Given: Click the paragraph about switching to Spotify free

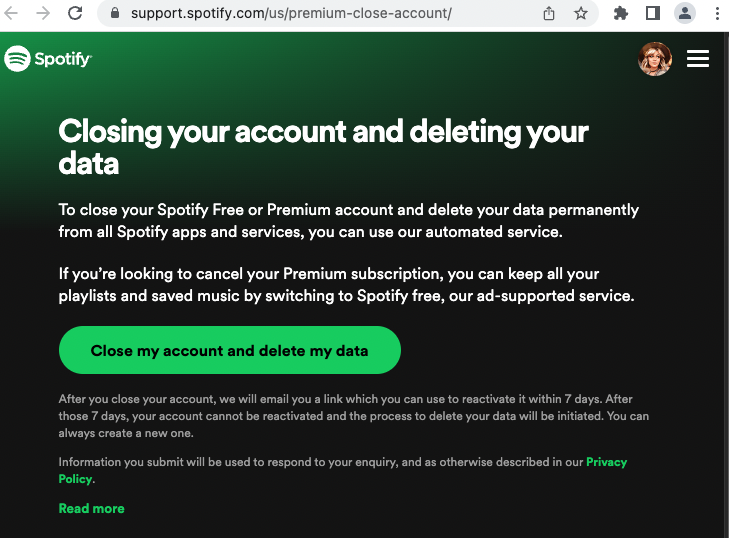Looking at the screenshot, I should [x=346, y=284].
